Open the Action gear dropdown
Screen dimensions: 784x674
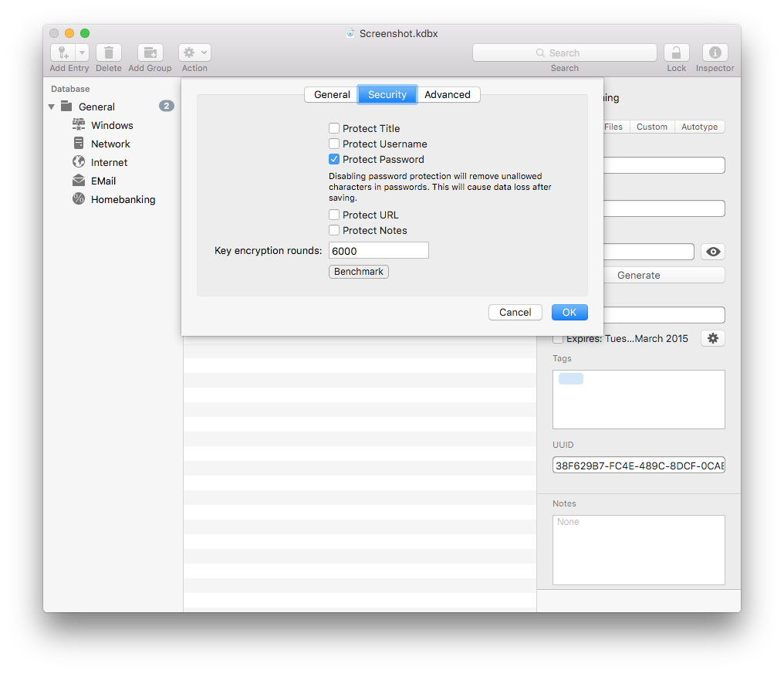[194, 52]
